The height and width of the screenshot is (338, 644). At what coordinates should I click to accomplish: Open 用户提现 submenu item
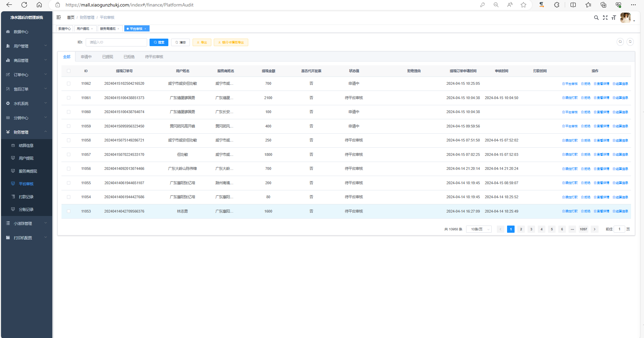tap(27, 158)
